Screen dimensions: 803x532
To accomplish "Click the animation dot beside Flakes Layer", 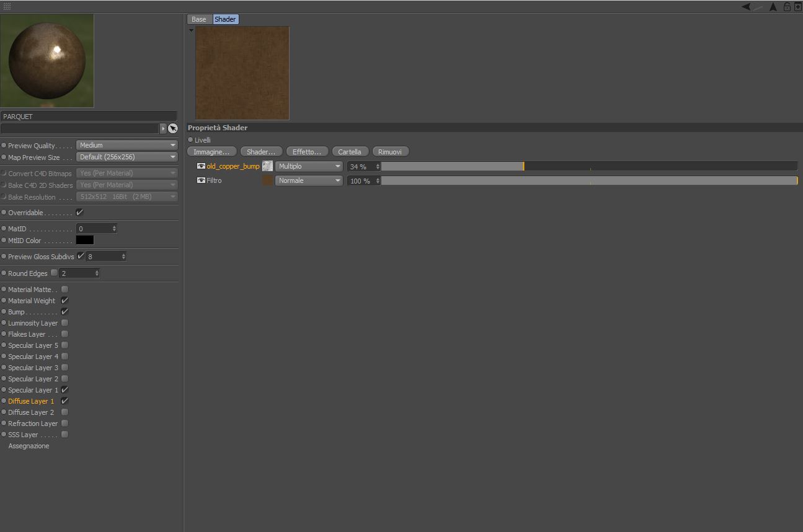I will pos(4,334).
